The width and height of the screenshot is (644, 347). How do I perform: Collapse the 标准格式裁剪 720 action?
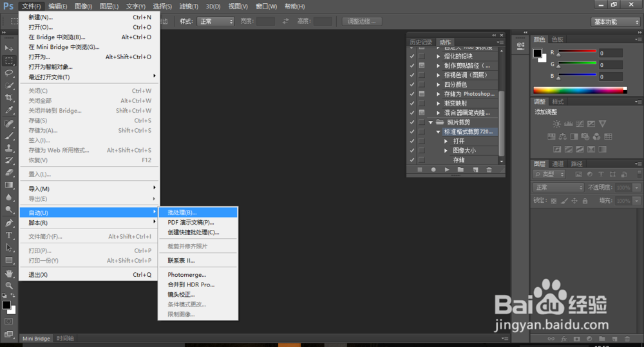(438, 132)
